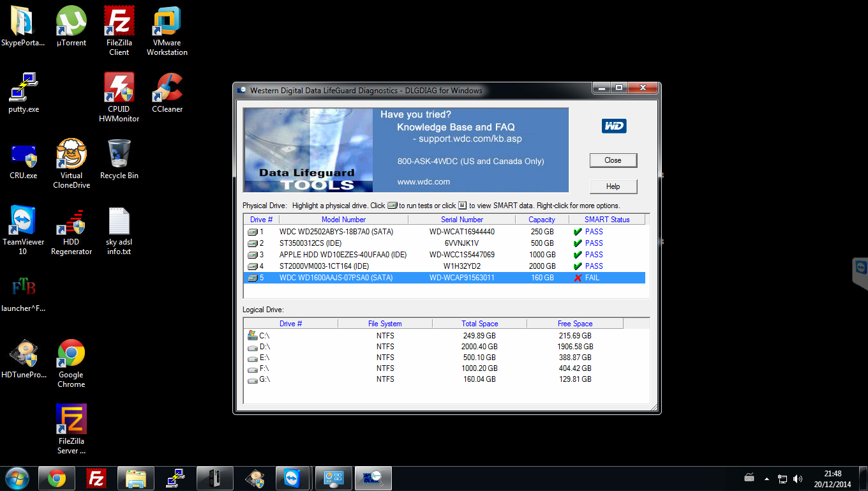Click the E:\ logical drive icon
Viewport: 868px width, 491px height.
pyautogui.click(x=252, y=358)
